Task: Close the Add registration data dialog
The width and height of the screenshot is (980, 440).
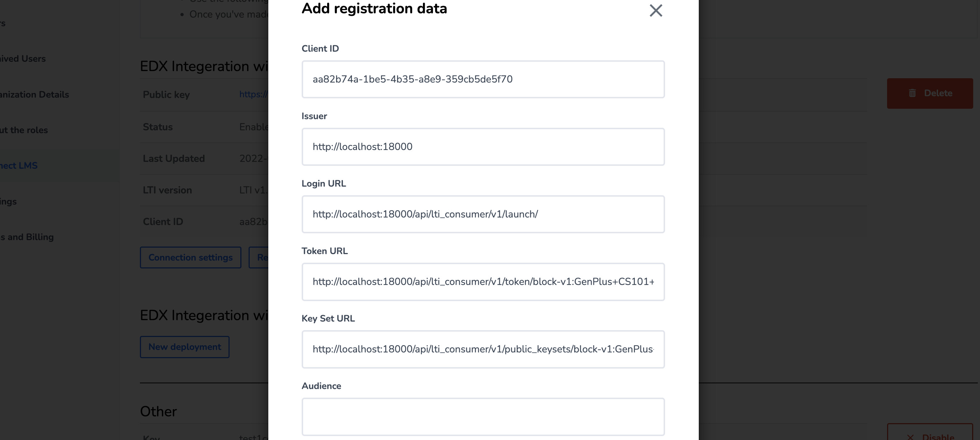Action: point(656,10)
